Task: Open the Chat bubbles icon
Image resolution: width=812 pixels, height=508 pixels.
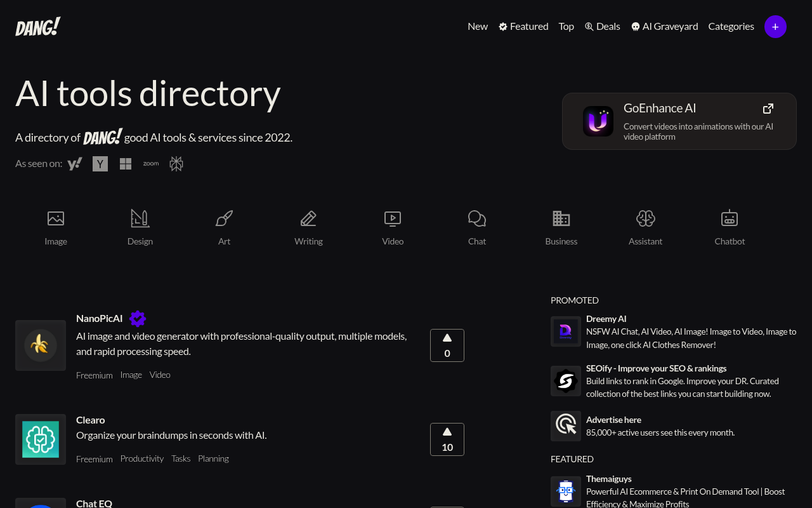Action: point(477,218)
